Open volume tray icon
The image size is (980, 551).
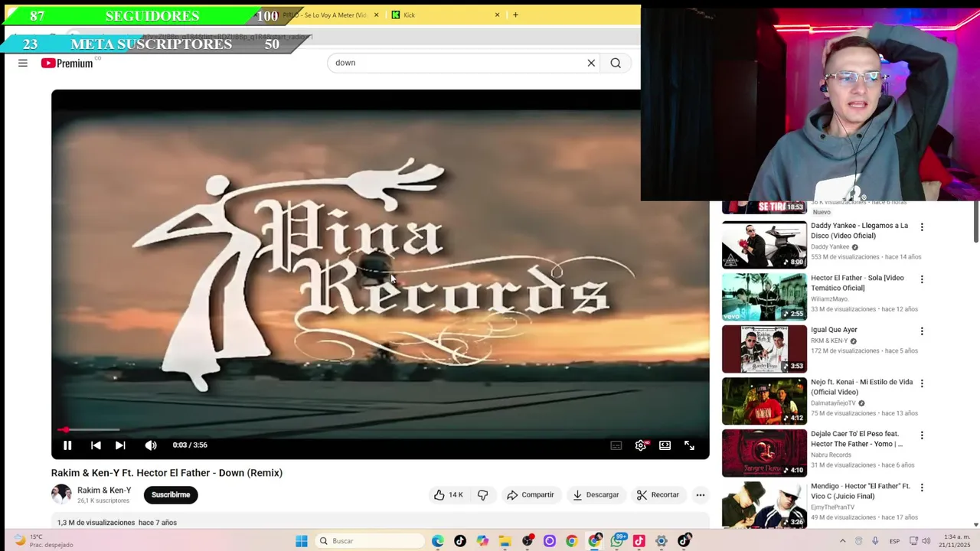click(x=926, y=541)
